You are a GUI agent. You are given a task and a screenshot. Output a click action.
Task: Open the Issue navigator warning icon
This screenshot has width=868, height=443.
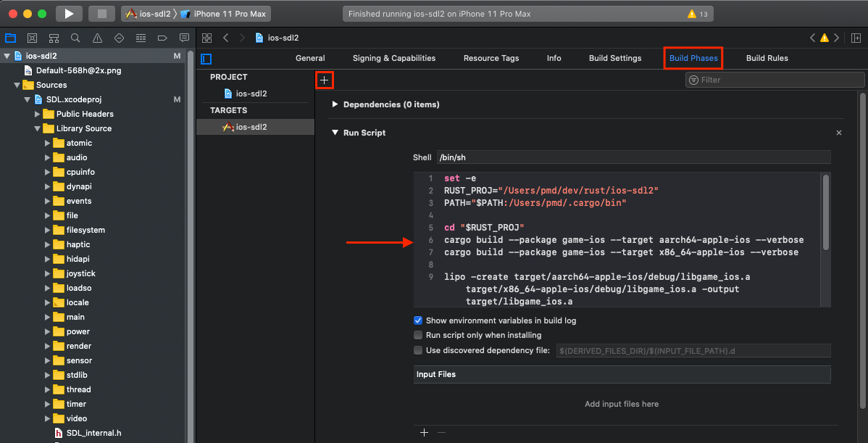coord(97,38)
